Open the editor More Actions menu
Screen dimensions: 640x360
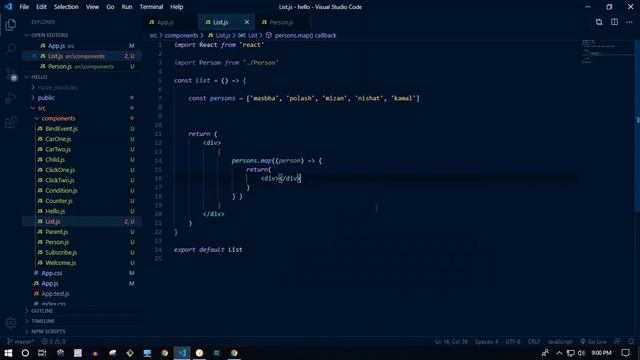coord(629,22)
